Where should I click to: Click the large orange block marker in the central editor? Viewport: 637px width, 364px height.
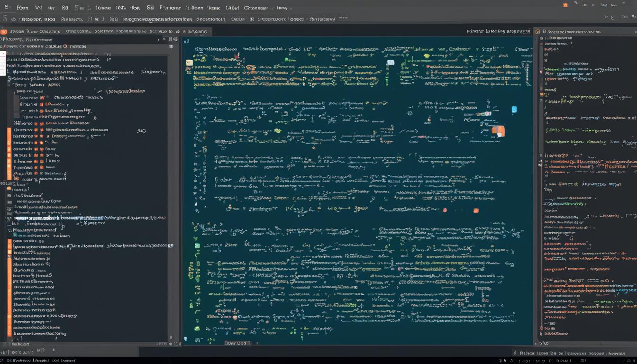[x=499, y=131]
